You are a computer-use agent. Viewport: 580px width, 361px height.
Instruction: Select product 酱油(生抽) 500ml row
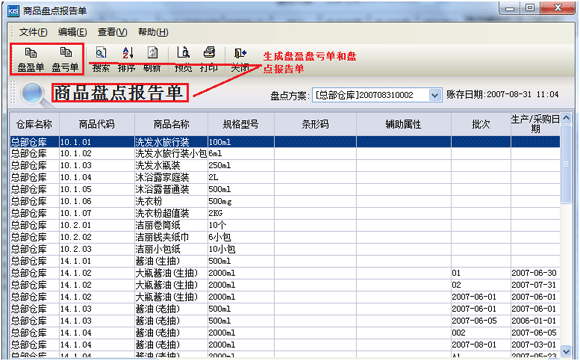[285, 261]
